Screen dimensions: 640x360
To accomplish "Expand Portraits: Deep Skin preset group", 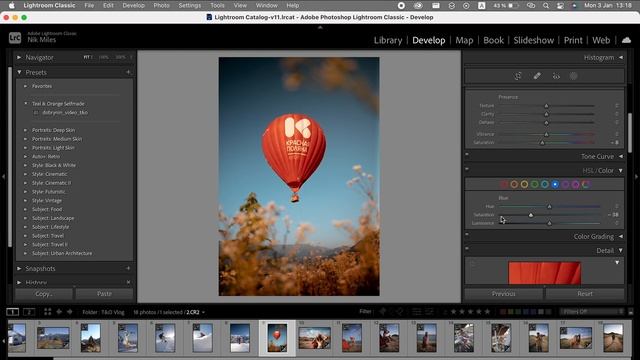I will pyautogui.click(x=25, y=130).
